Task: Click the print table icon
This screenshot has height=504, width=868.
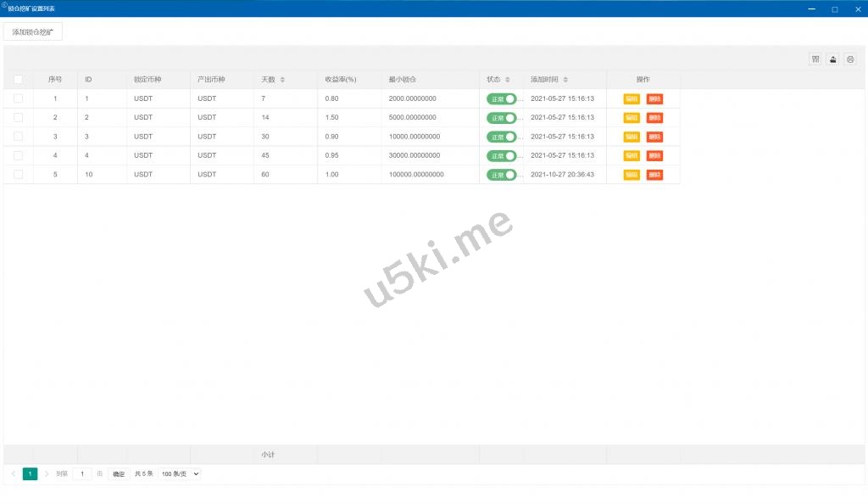Action: point(850,59)
